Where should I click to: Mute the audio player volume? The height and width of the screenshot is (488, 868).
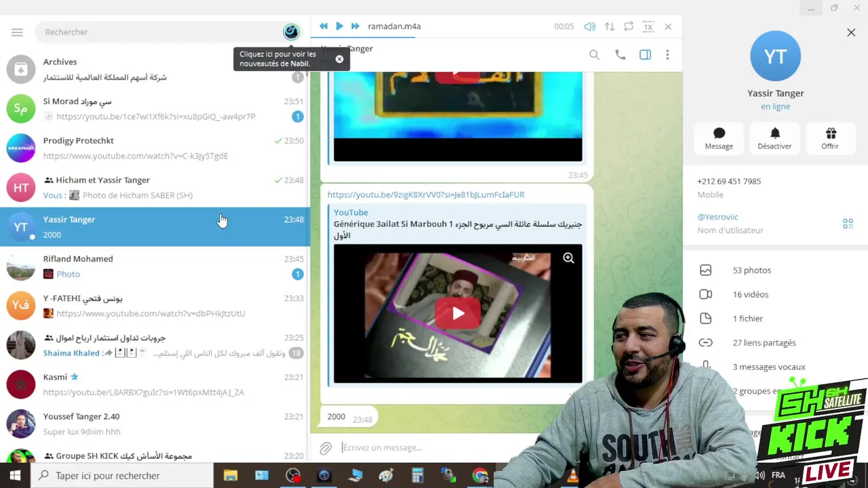[x=590, y=26]
